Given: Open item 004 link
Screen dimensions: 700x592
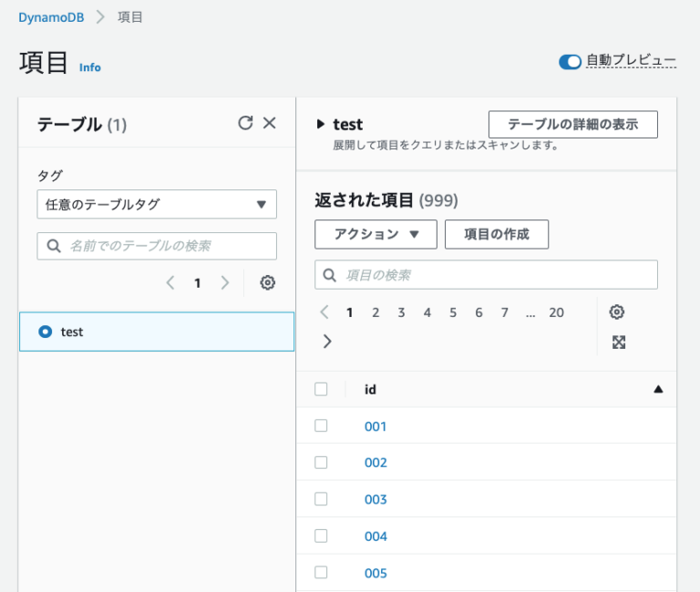Looking at the screenshot, I should (376, 536).
